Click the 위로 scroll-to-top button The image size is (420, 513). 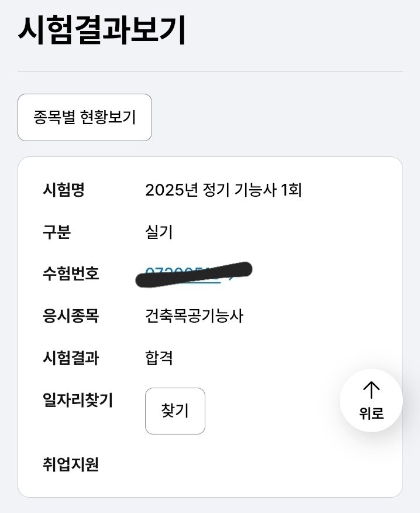[371, 401]
